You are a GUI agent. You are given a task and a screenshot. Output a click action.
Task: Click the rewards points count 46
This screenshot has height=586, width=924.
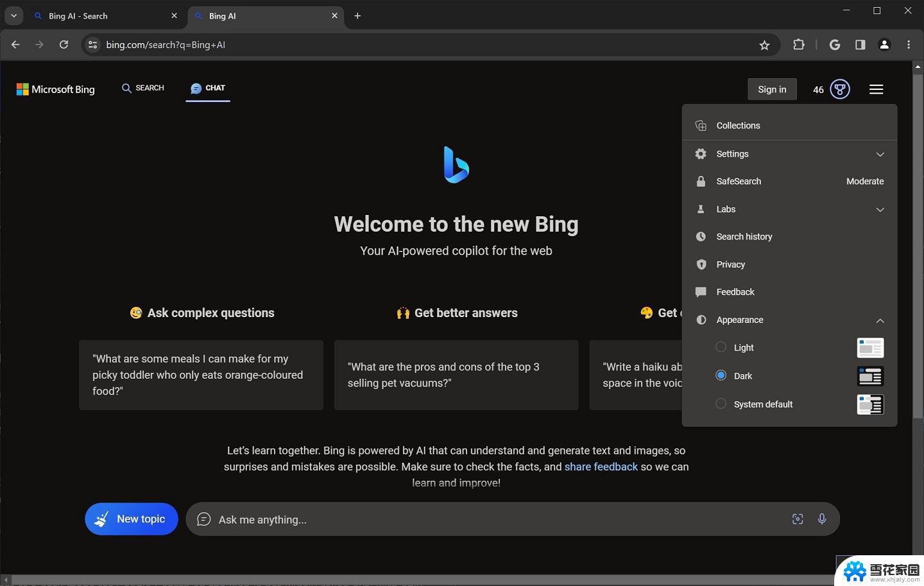(818, 90)
